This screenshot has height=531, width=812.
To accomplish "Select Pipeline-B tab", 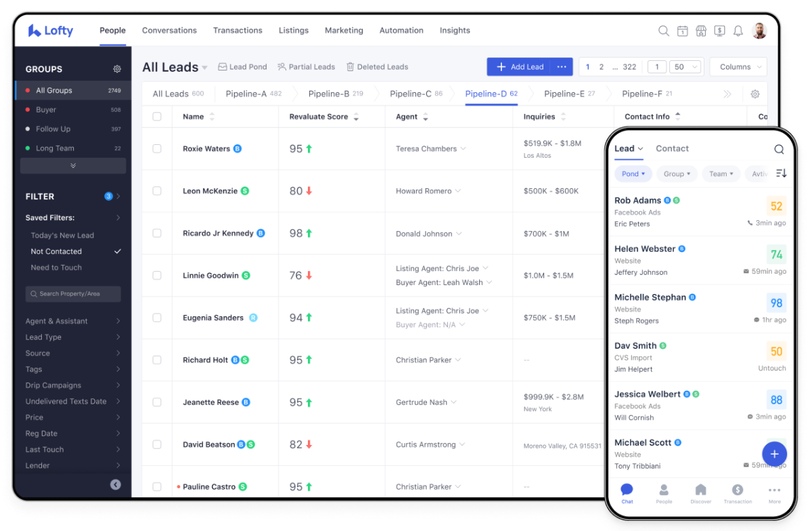I will tap(336, 94).
